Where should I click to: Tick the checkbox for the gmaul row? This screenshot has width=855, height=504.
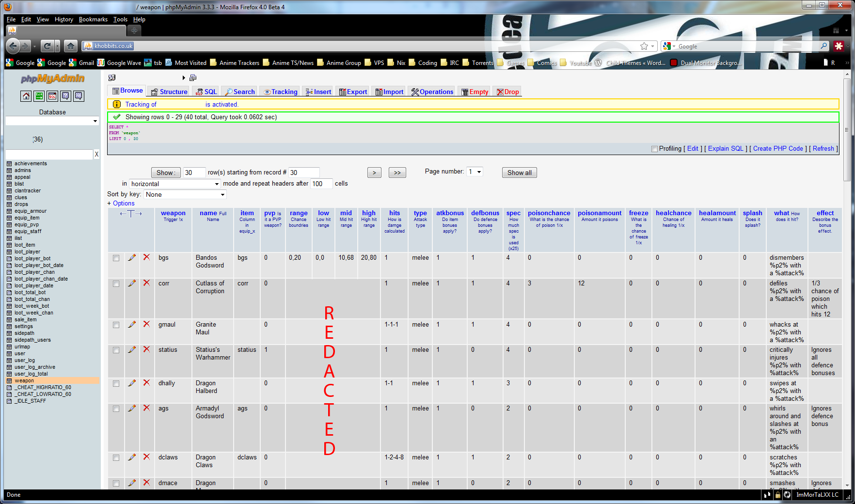pos(116,325)
